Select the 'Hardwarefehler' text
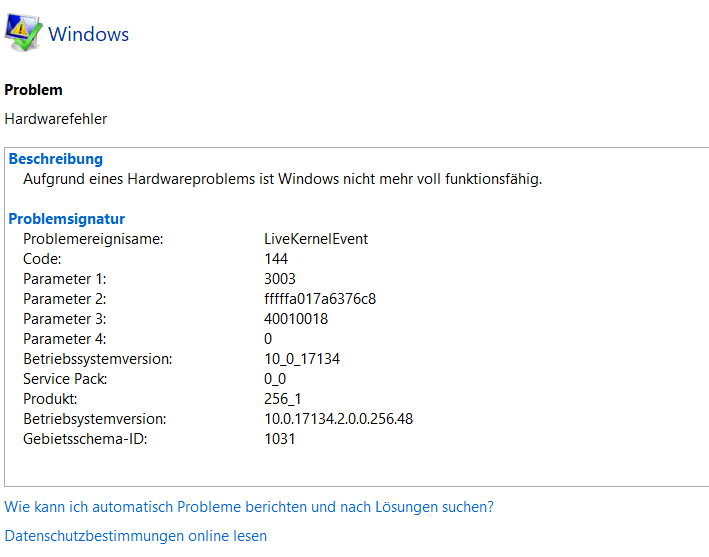 coord(56,119)
